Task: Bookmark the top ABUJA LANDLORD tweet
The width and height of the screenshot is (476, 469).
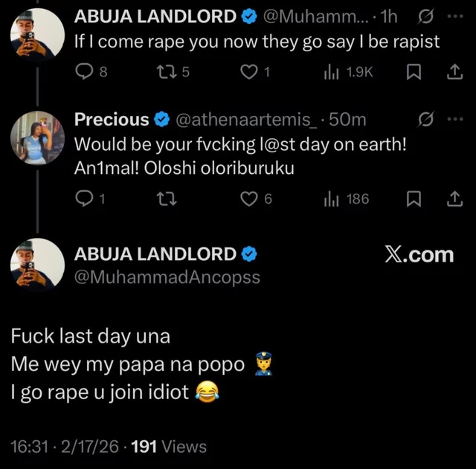Action: [x=416, y=71]
